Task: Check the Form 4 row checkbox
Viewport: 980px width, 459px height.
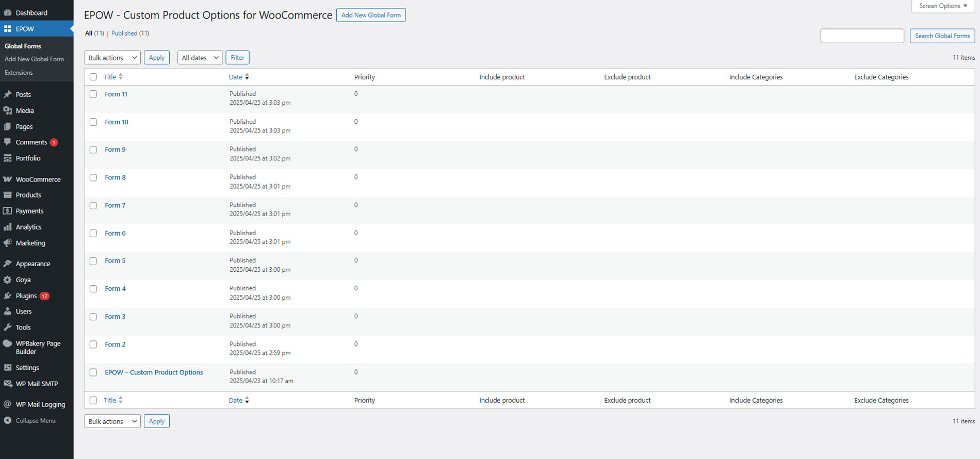Action: point(93,289)
